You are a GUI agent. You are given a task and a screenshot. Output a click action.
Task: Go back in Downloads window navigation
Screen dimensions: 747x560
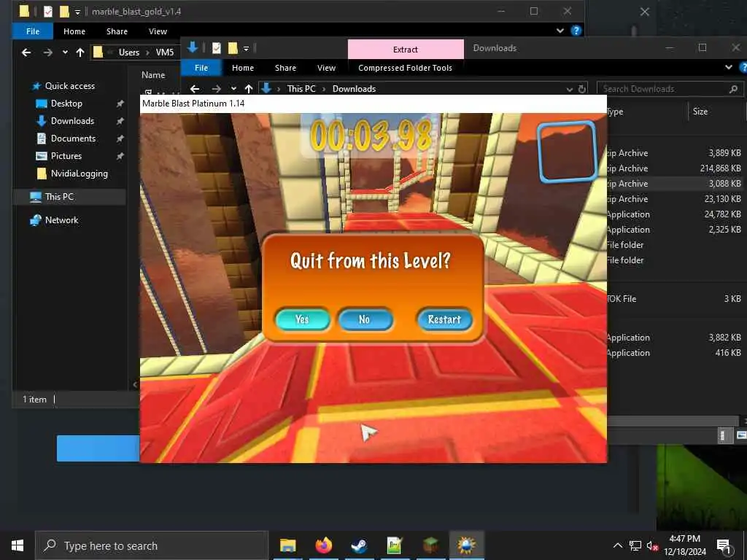(194, 88)
